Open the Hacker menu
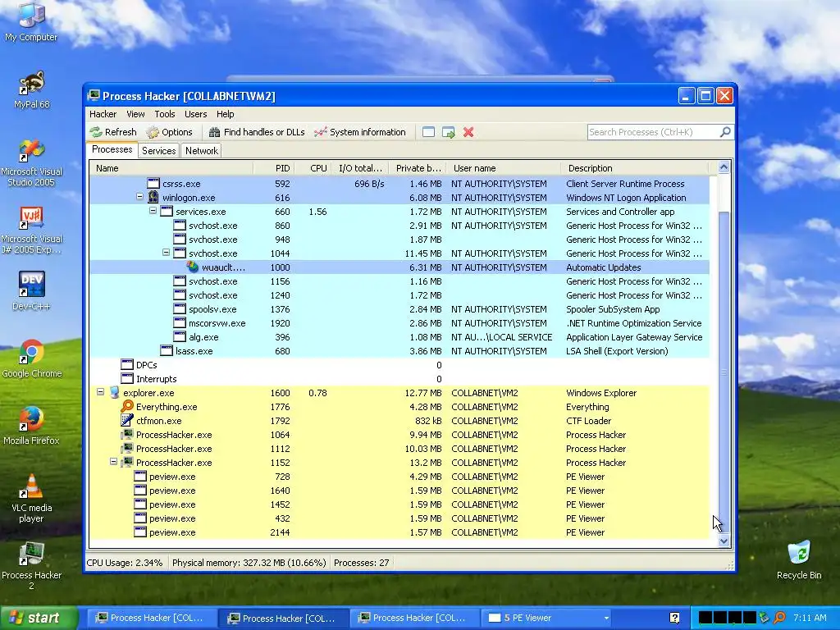Viewport: 840px width, 630px height. [103, 114]
